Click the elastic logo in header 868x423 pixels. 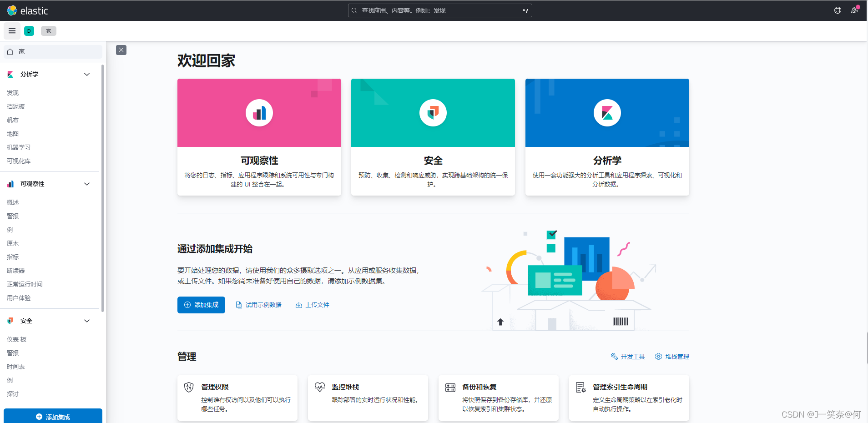click(27, 10)
